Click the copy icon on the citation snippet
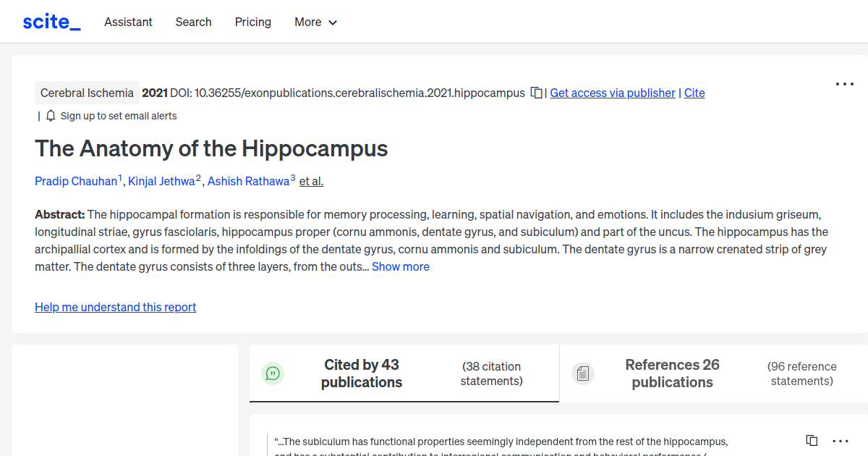Image resolution: width=868 pixels, height=456 pixels. click(x=811, y=440)
